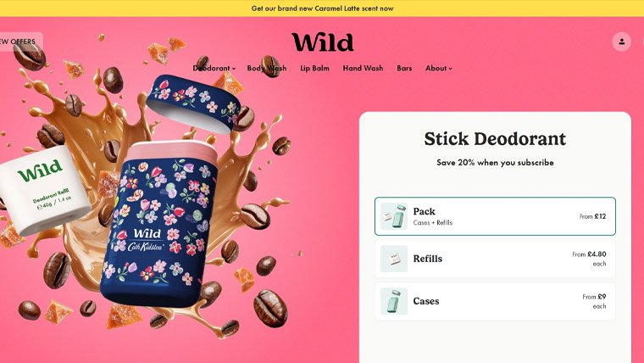This screenshot has width=644, height=363.
Task: Open the Lip Balm menu item
Action: point(314,68)
